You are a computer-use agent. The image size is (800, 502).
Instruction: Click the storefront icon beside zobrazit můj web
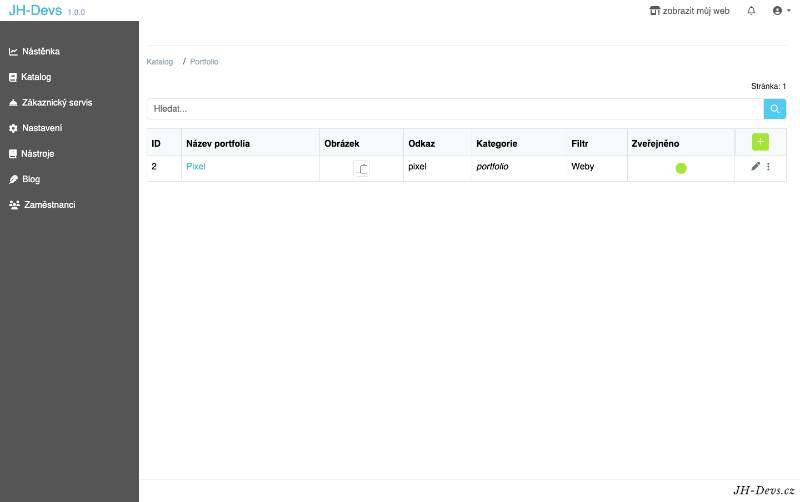pos(655,11)
